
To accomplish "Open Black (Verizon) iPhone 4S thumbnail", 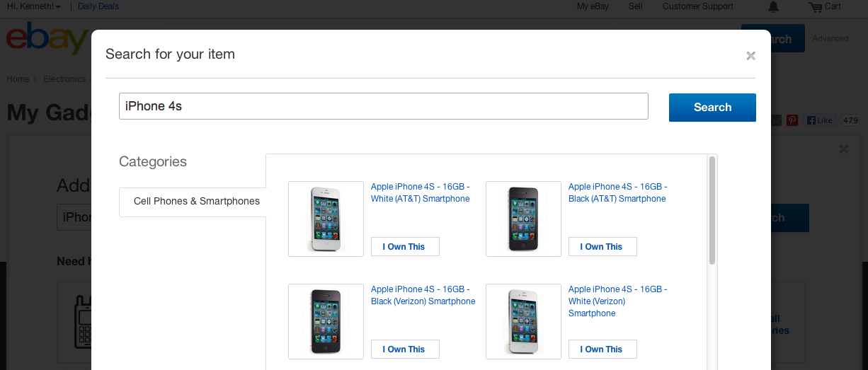I will click(326, 321).
